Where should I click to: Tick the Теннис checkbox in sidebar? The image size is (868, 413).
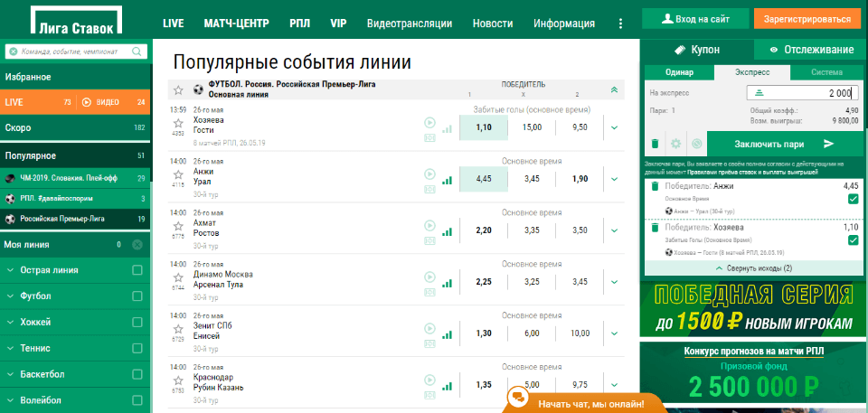137,348
